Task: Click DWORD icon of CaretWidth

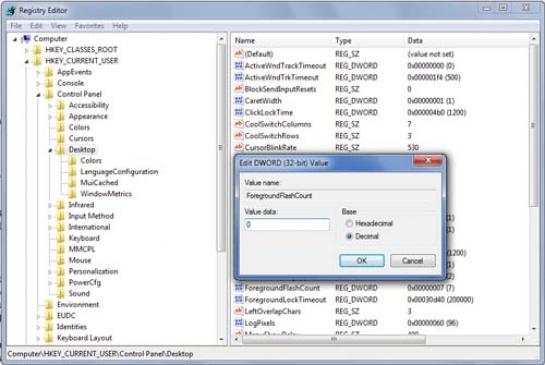Action: (238, 100)
